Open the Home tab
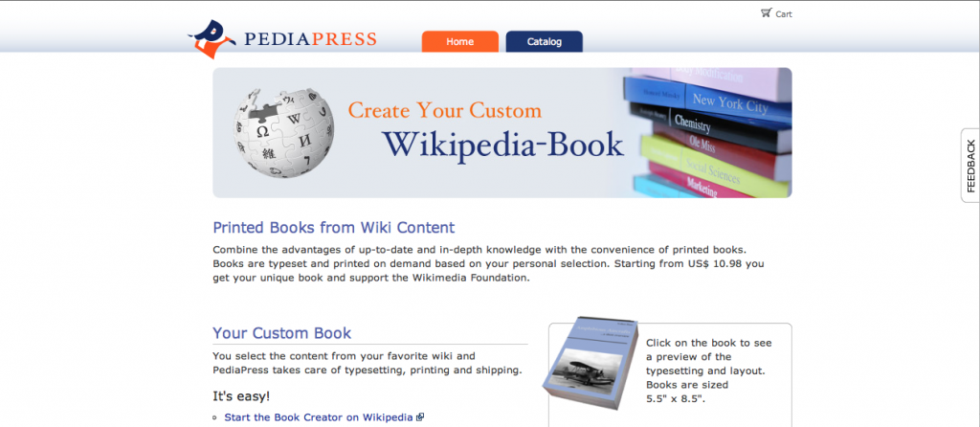980x427 pixels. (460, 42)
